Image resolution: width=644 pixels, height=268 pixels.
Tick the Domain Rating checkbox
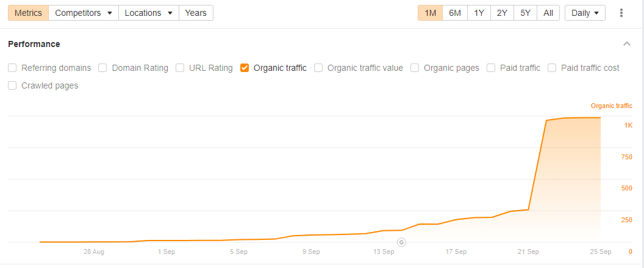click(x=103, y=68)
